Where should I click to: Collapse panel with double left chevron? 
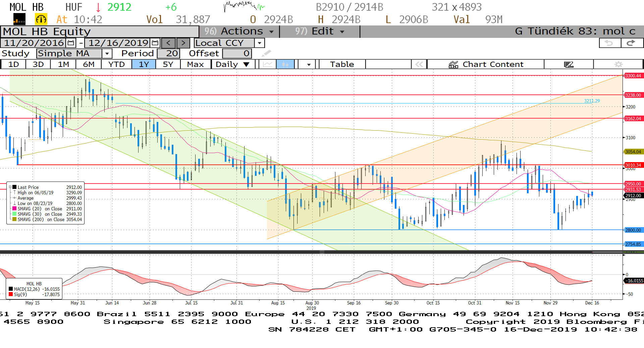pos(419,64)
